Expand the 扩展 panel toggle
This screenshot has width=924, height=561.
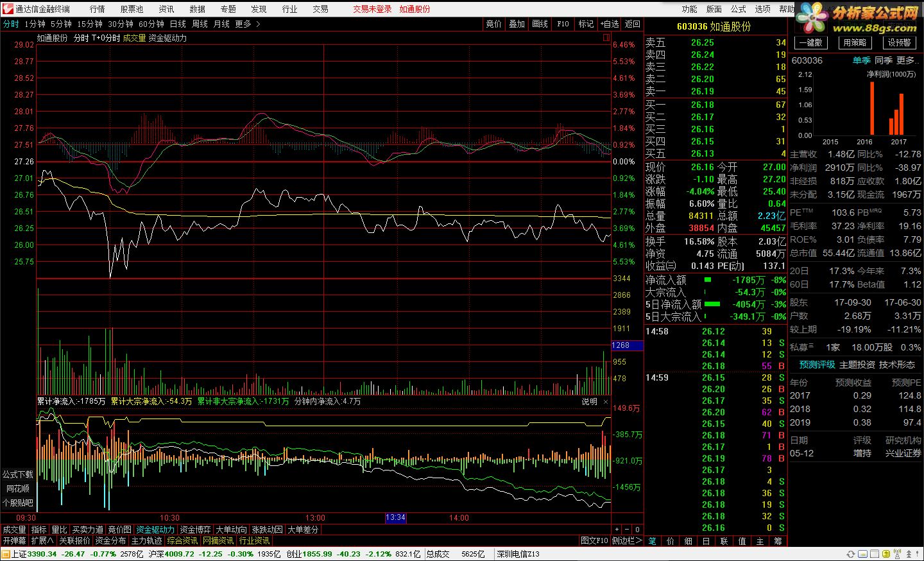click(42, 540)
